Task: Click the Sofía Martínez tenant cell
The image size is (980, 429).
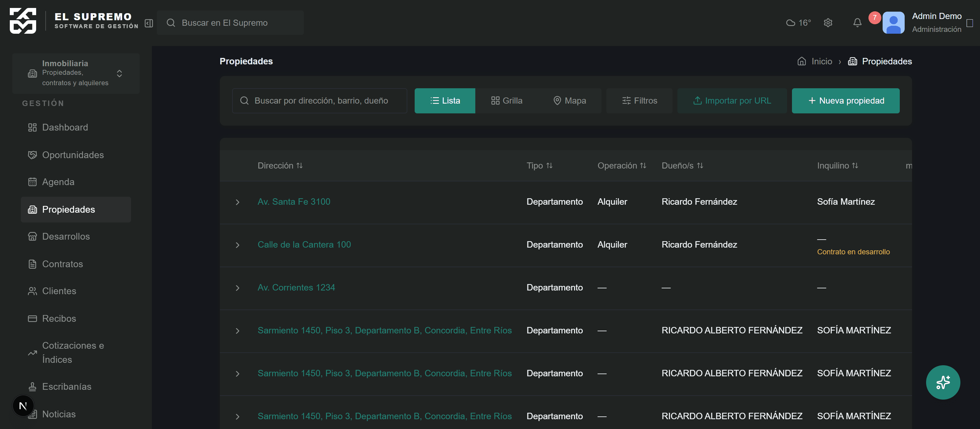Action: coord(846,202)
